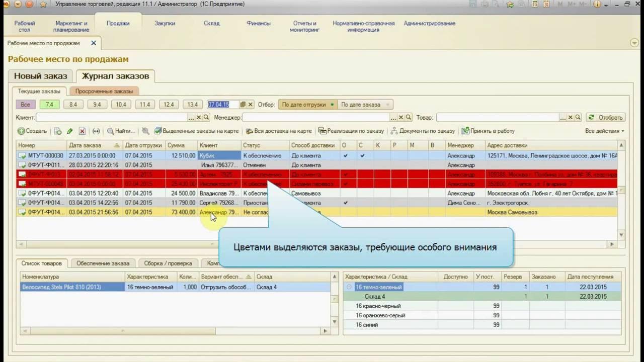Toggle C checkmark in МТУТ-000030 row

(x=362, y=156)
